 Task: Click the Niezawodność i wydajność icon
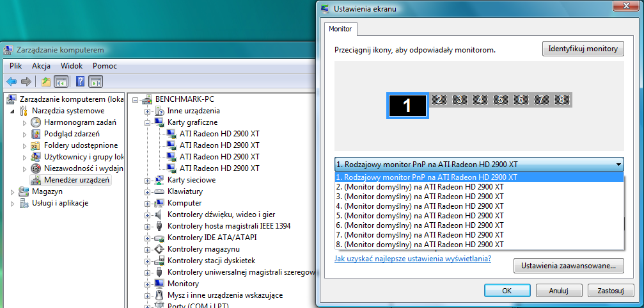[x=36, y=168]
